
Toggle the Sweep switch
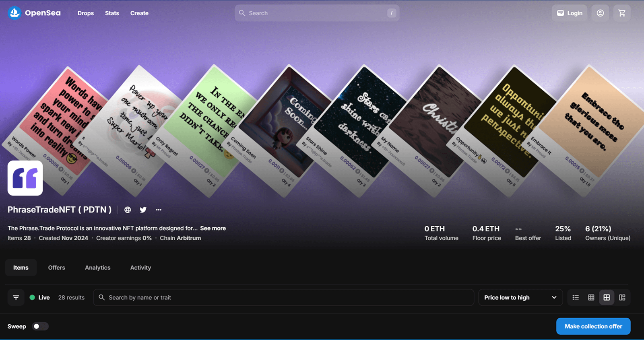click(x=40, y=326)
